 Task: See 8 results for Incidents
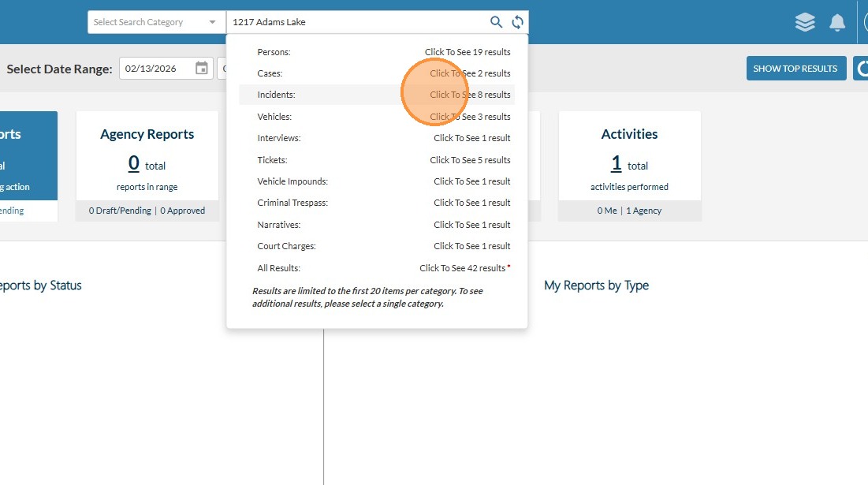pos(470,95)
